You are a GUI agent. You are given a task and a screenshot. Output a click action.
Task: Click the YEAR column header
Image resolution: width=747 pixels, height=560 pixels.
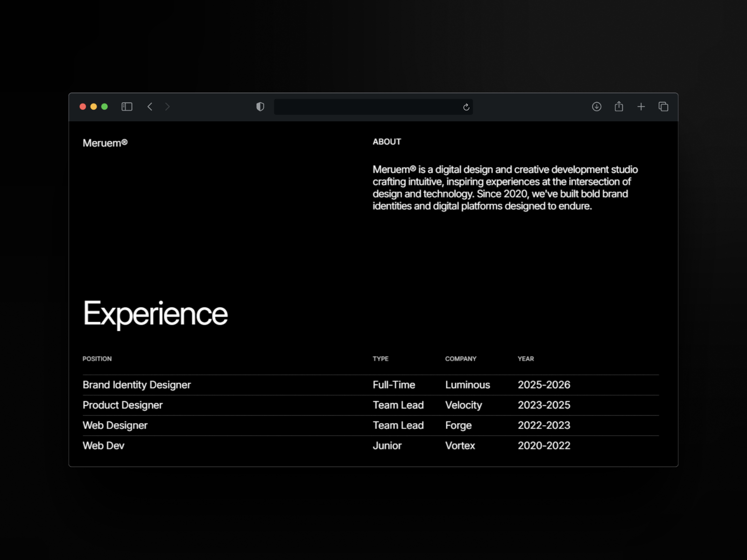526,359
